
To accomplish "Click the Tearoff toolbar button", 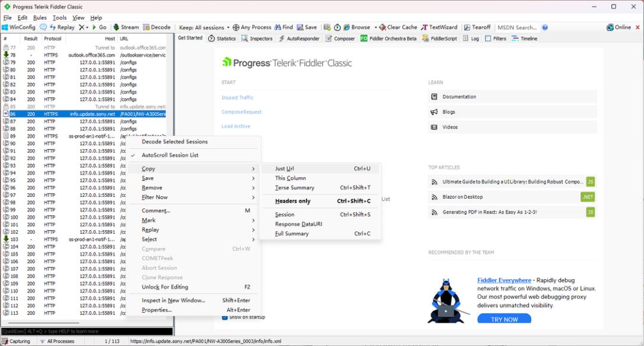I will pyautogui.click(x=477, y=27).
